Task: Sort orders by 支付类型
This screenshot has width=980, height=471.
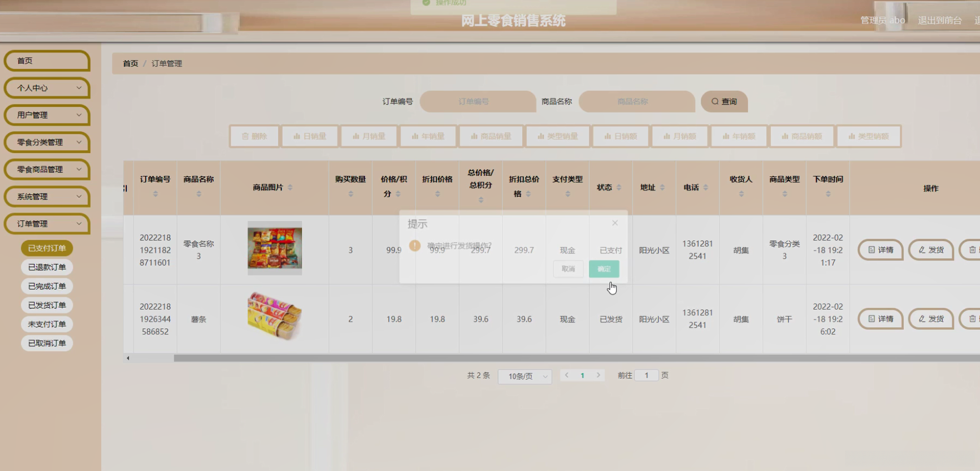Action: coord(568,194)
